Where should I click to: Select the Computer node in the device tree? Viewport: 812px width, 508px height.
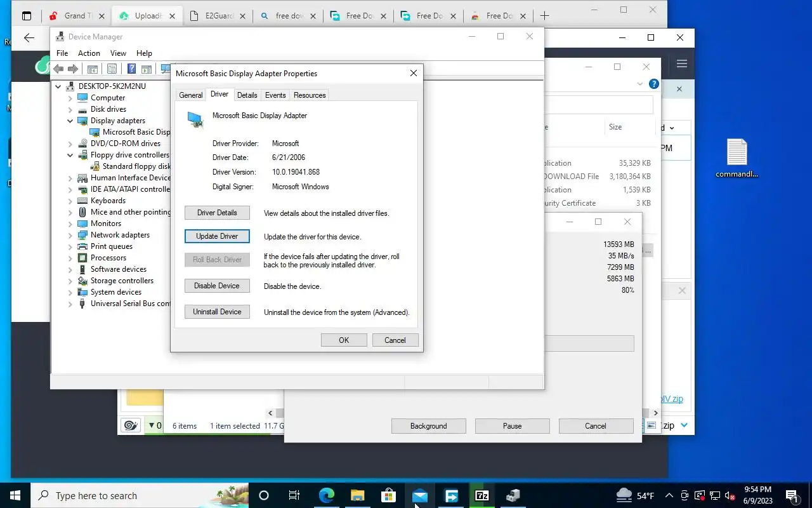point(108,98)
